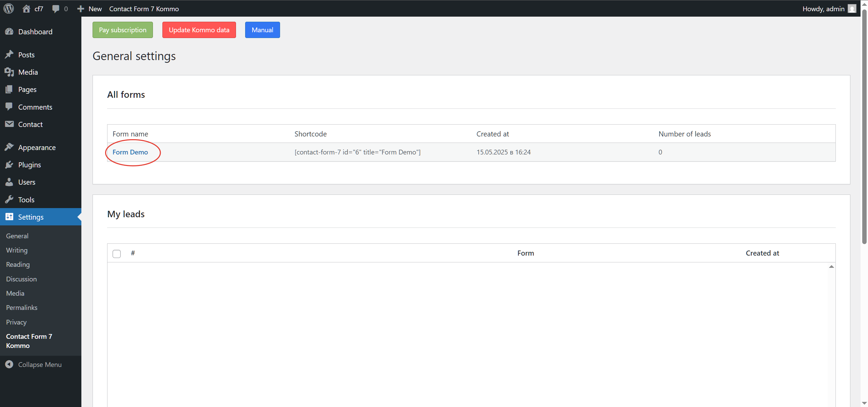The image size is (868, 407).
Task: Select Permalinks under Settings
Action: click(21, 308)
